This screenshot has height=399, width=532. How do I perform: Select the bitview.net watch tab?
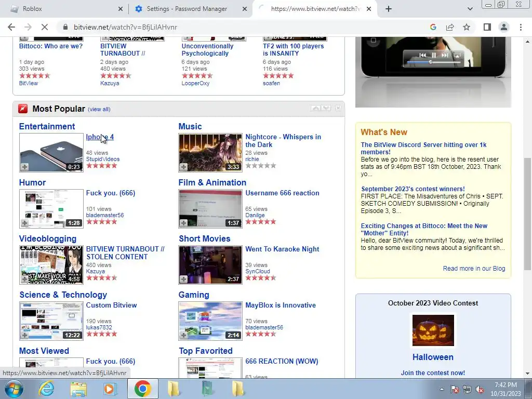314,9
